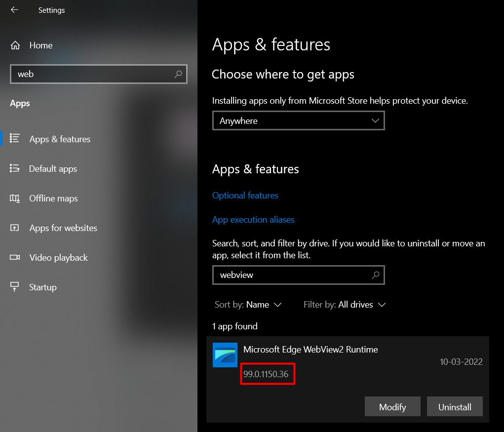Open App execution aliases link

[253, 220]
